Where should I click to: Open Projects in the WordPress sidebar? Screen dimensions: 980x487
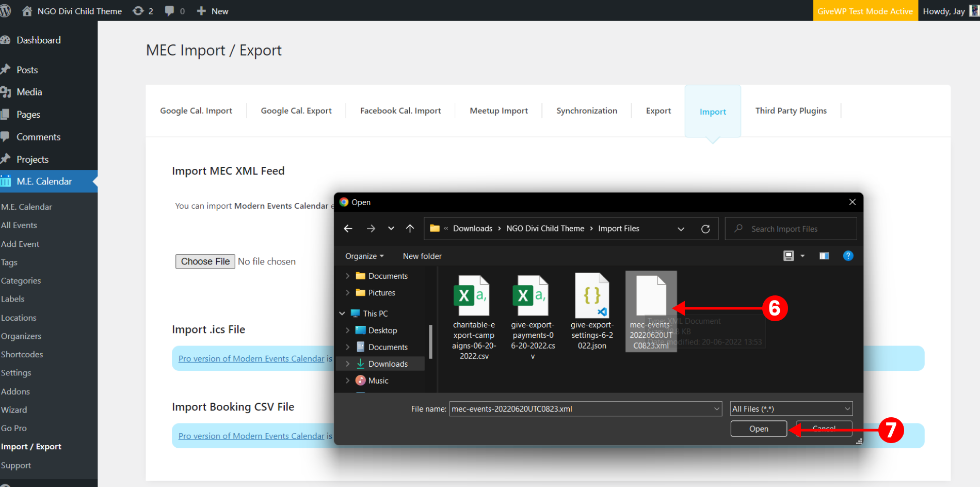[33, 160]
